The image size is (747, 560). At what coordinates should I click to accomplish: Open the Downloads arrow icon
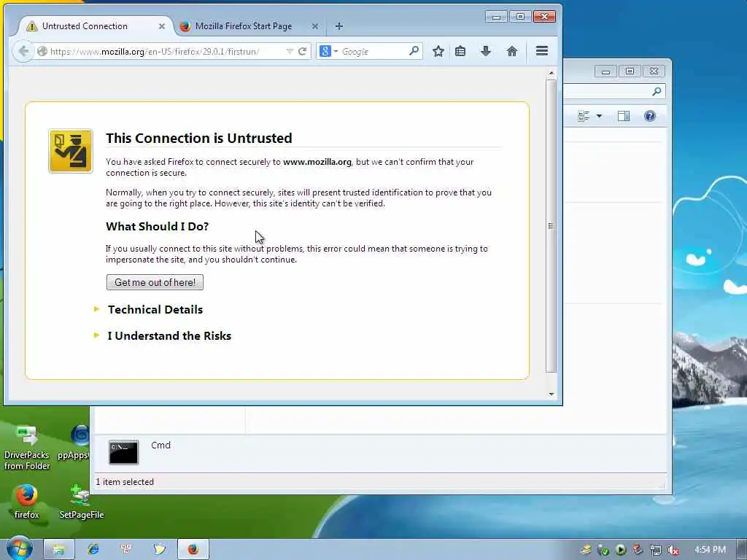(x=485, y=51)
